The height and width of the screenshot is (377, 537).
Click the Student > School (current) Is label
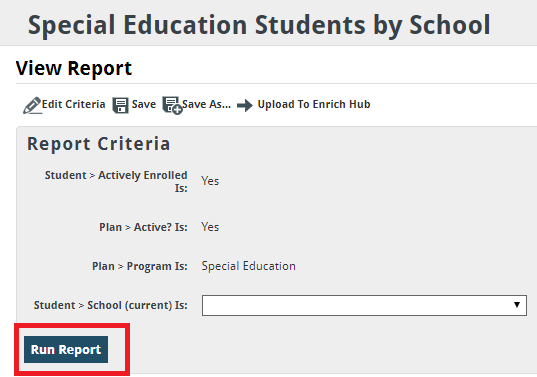[x=111, y=305]
